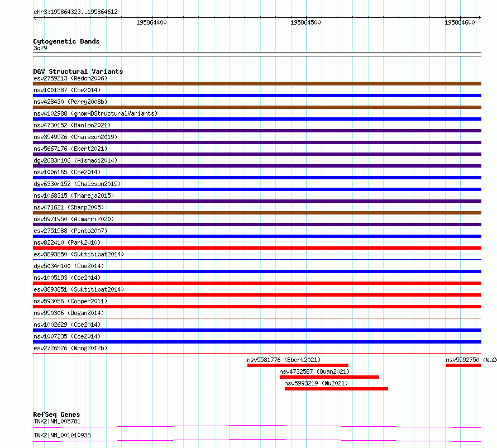
Task: Click the right arrow on the ruler
Action: click(479, 18)
